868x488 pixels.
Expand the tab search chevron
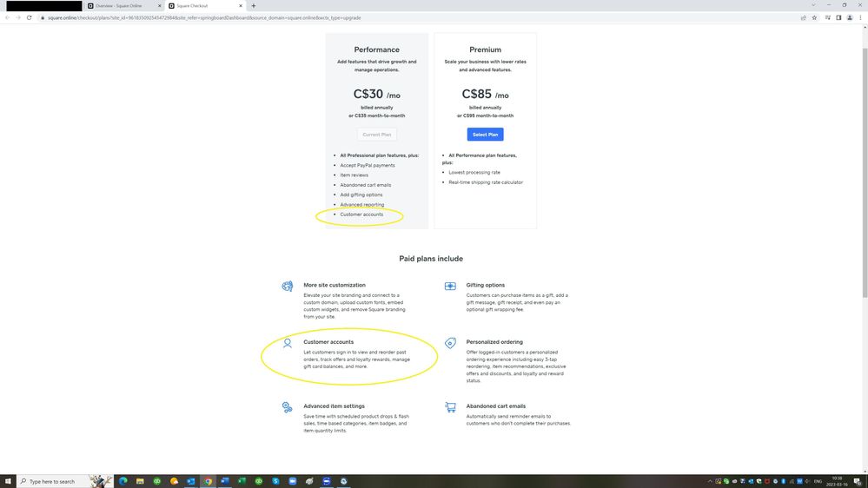point(813,5)
